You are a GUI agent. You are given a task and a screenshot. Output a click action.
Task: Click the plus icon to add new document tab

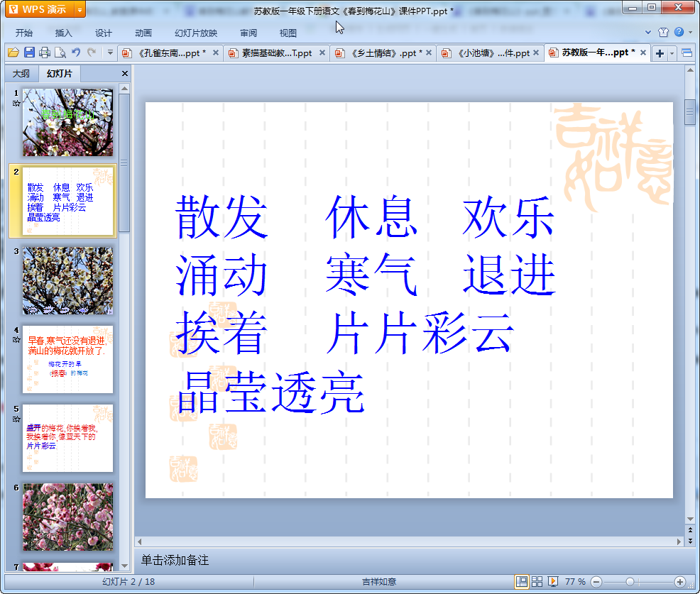click(x=660, y=53)
